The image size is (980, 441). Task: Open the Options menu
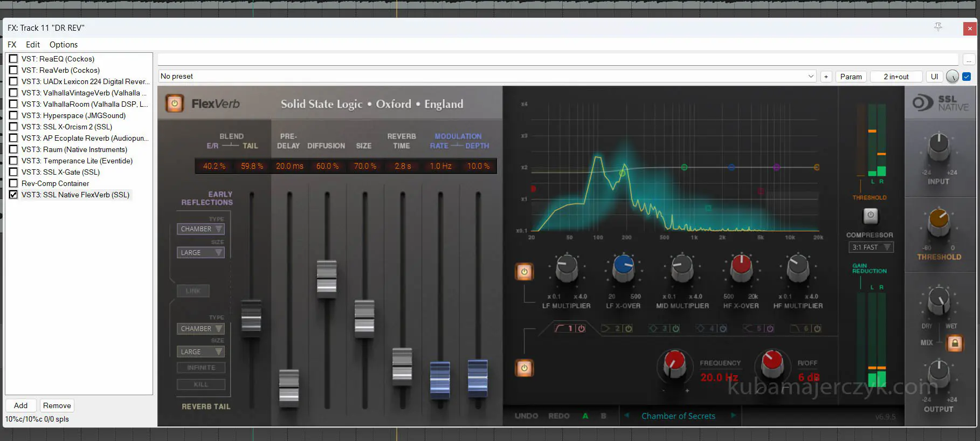63,45
